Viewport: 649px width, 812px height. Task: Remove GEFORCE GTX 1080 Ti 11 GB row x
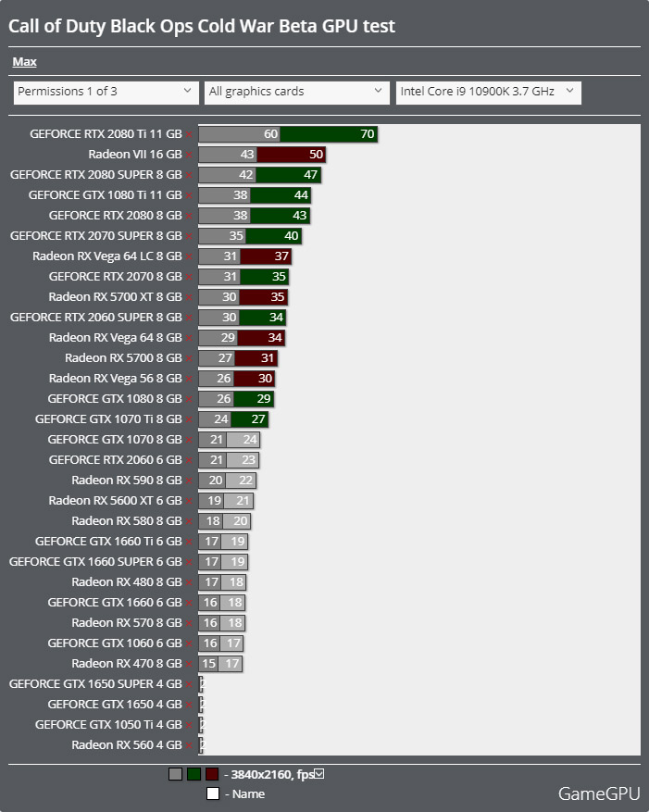point(189,195)
